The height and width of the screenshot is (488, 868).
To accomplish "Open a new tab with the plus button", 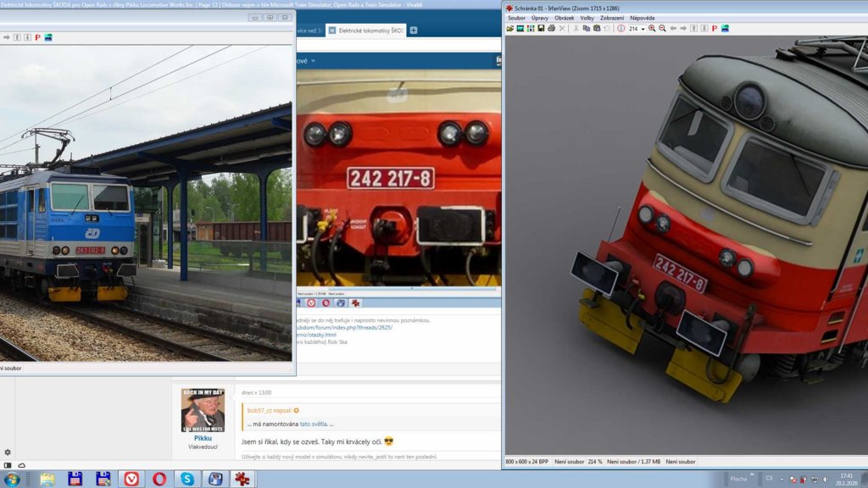I will click(413, 30).
